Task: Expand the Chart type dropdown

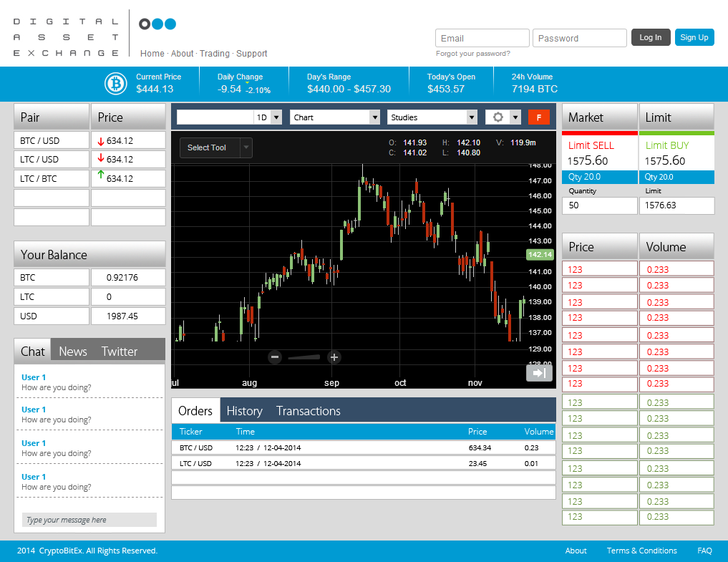Action: coord(374,117)
